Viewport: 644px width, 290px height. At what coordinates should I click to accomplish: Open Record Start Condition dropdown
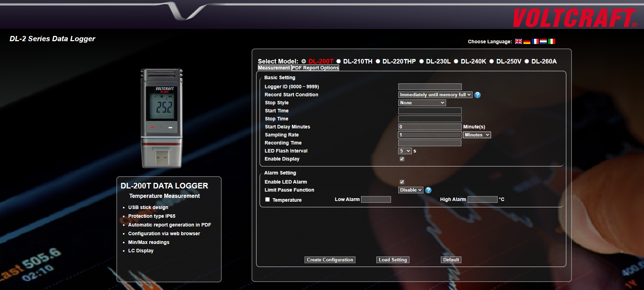[435, 95]
